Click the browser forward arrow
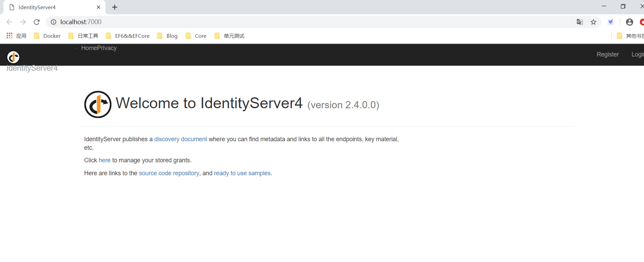This screenshot has height=262, width=644. [x=23, y=22]
